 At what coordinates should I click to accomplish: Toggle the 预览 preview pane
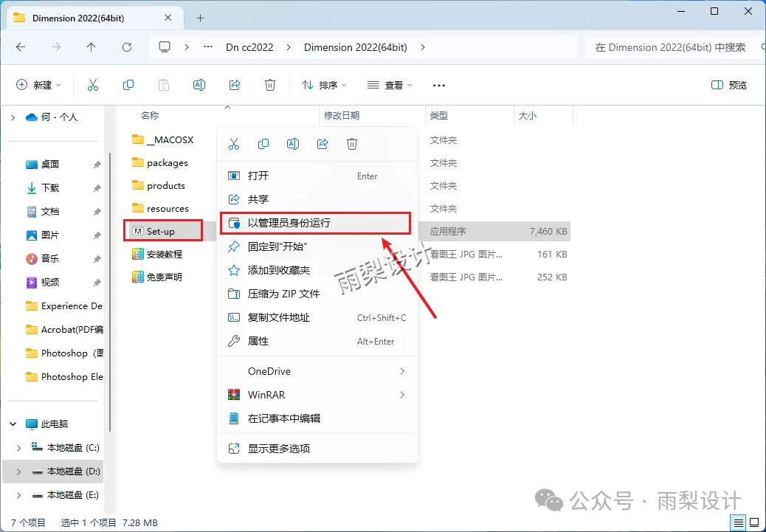[x=729, y=85]
